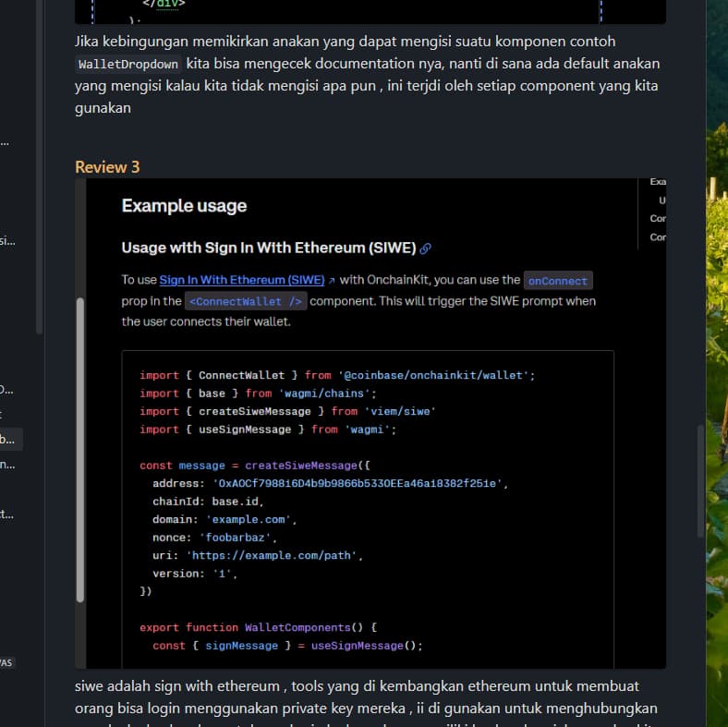Click the 'https://example.com/path' uri value
Screen dimensions: 728x727
coord(271,555)
